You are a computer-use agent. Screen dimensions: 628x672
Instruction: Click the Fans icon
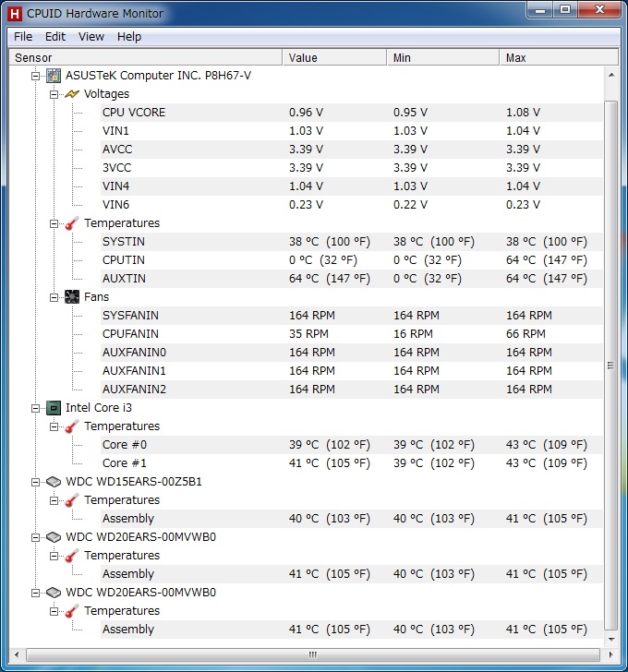(x=72, y=296)
